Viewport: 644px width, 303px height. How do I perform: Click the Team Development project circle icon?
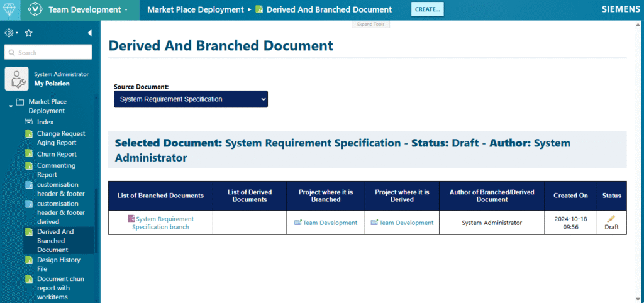pyautogui.click(x=35, y=9)
